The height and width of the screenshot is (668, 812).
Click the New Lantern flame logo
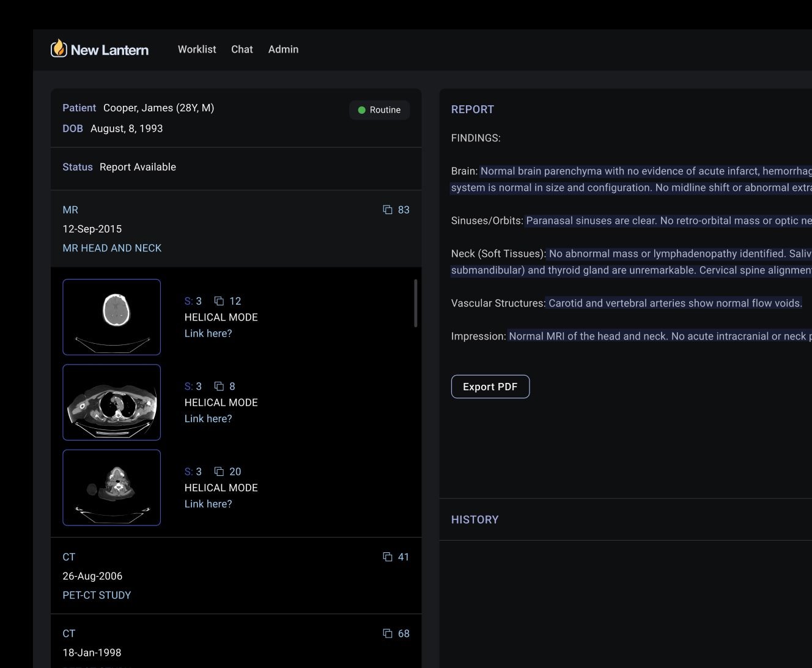click(x=59, y=49)
